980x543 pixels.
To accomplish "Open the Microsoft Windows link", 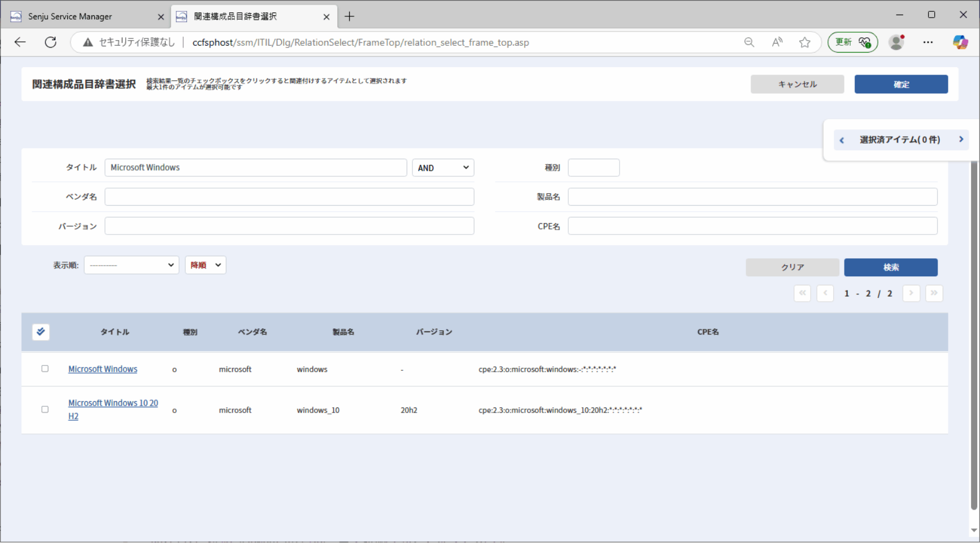I will click(103, 369).
